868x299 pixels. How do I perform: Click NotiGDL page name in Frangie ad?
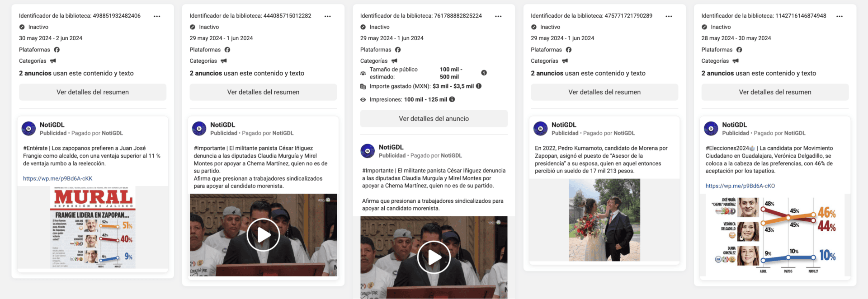click(52, 125)
